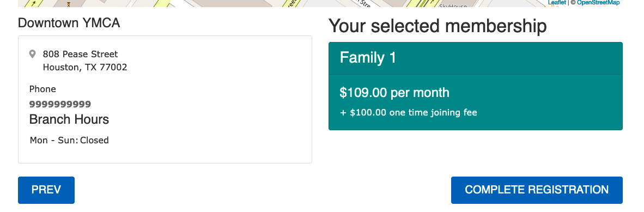Open the OpenStreetMap attribution link
The image size is (644, 212).
pos(598,3)
